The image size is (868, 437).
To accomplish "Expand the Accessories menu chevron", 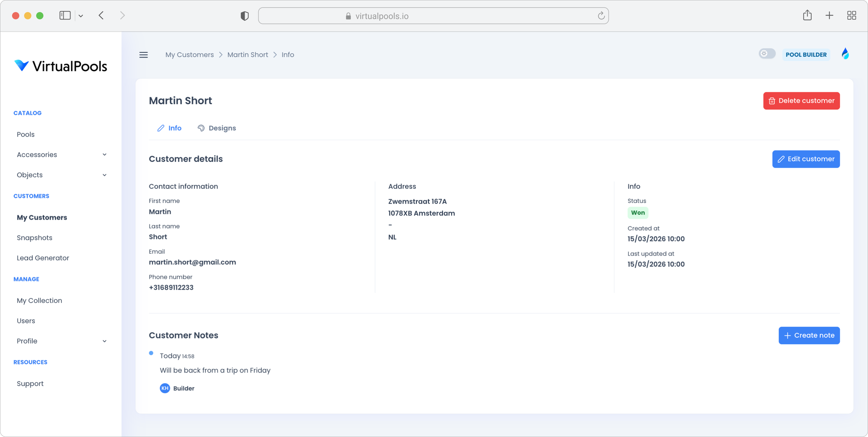I will 105,155.
